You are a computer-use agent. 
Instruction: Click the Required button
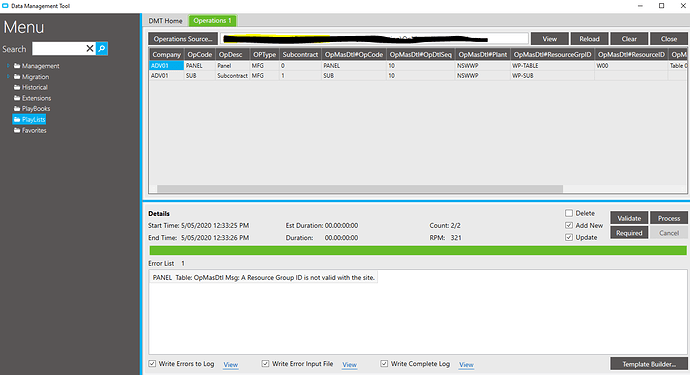pyautogui.click(x=629, y=233)
